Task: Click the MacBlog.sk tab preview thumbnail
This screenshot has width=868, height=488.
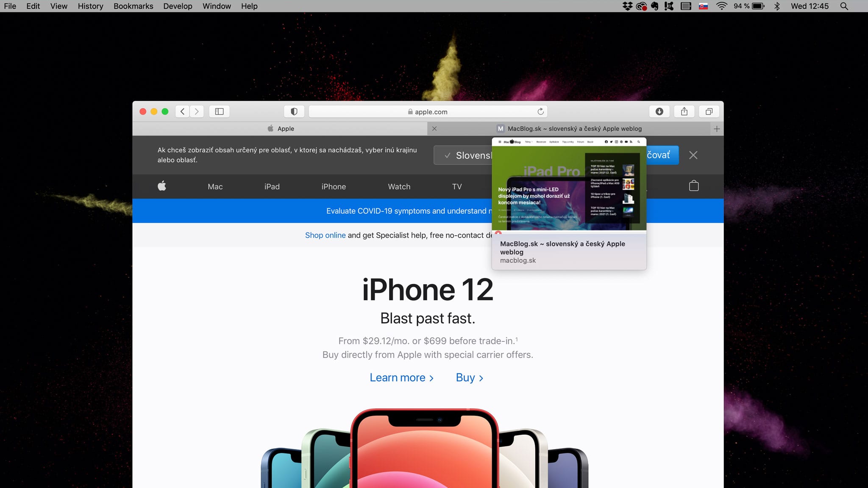Action: [569, 185]
